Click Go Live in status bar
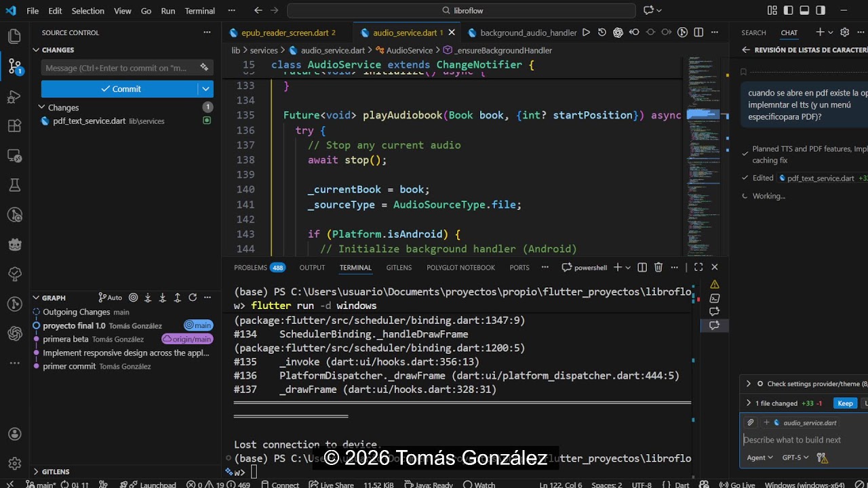868x488 pixels. tap(738, 485)
